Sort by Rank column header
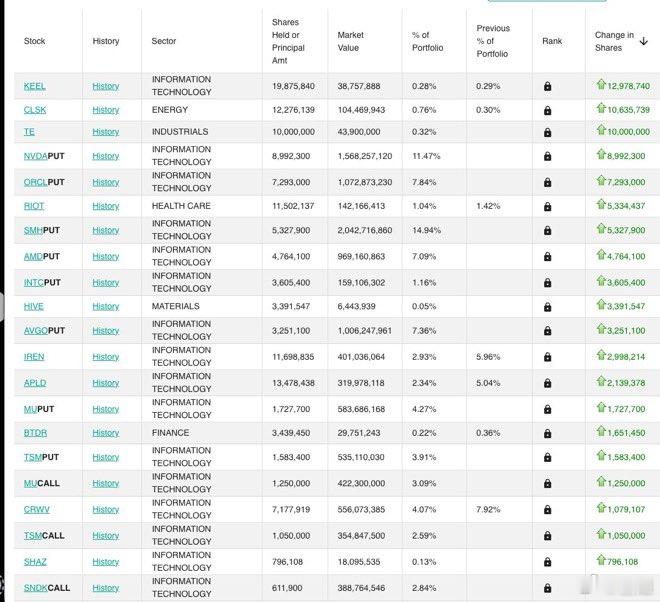Screen dimensions: 660x602 pos(552,41)
